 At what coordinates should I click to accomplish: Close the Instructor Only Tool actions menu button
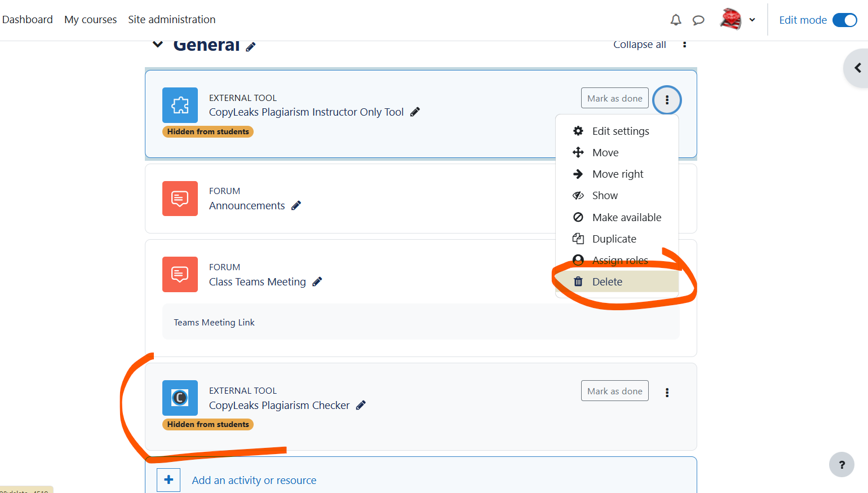pyautogui.click(x=667, y=100)
